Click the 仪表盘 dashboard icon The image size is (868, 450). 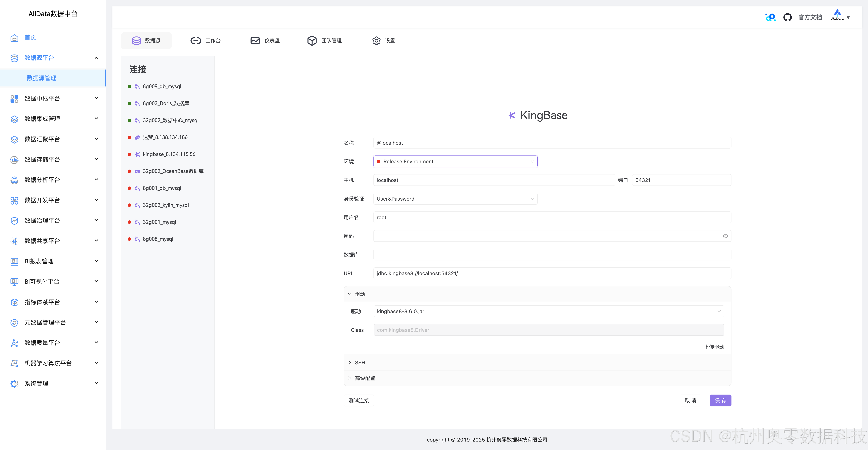pos(255,41)
